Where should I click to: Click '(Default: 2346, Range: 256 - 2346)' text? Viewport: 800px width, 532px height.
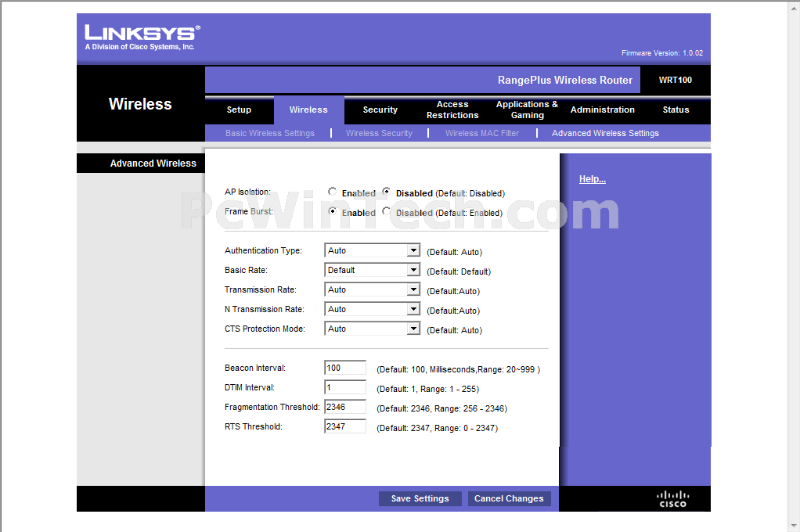(x=441, y=408)
